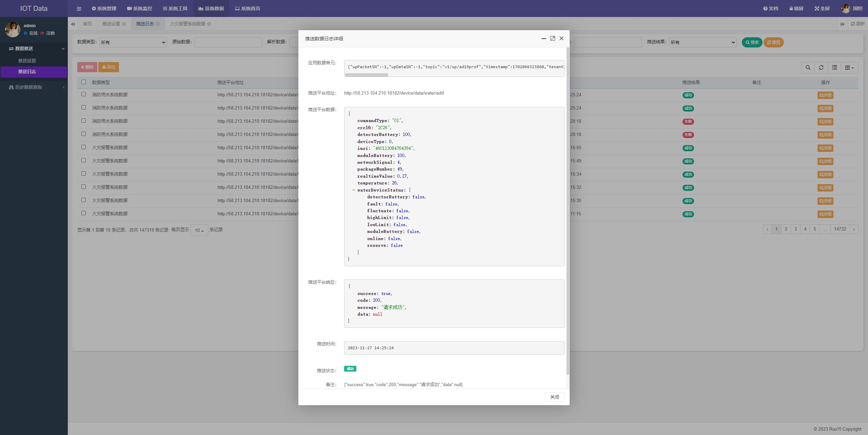Click the dialog vertical scrollbar
The height and width of the screenshot is (435, 868).
point(568,211)
